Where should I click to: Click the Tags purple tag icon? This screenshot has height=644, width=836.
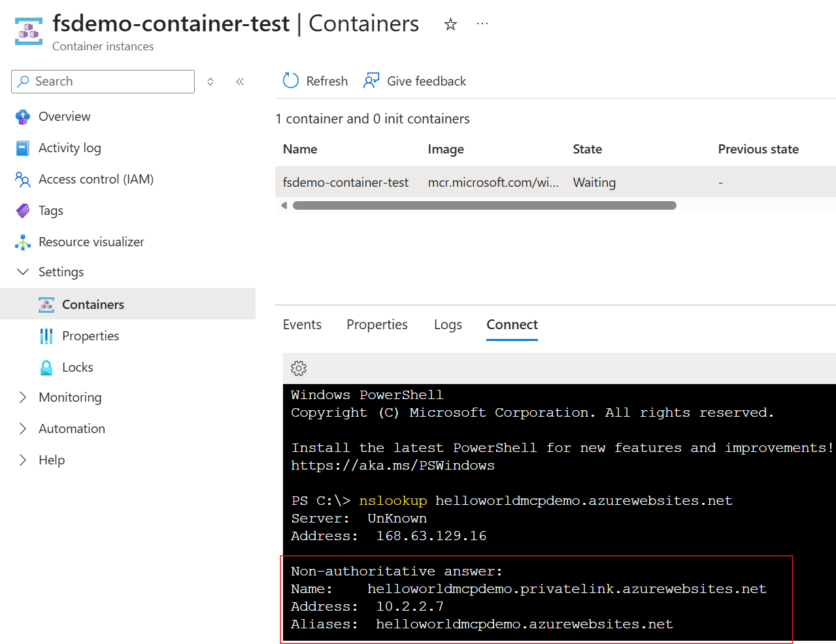tap(23, 211)
